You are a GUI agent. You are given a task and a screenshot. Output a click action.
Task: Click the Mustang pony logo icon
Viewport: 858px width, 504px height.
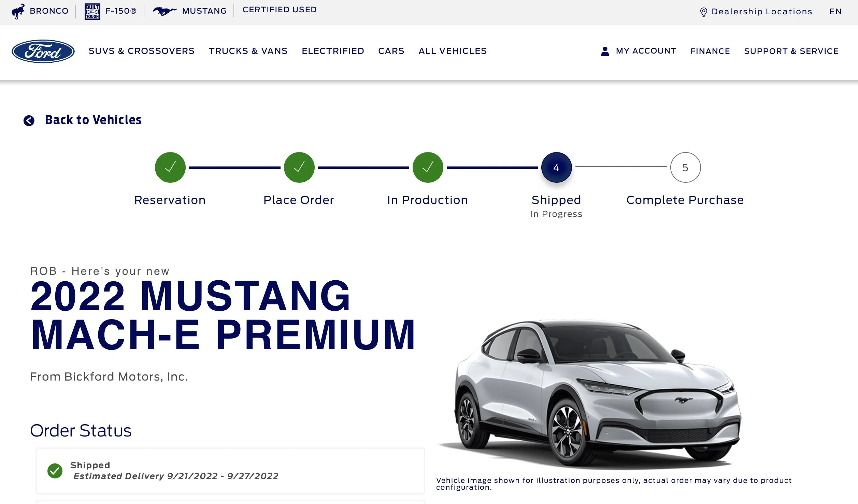pos(165,11)
